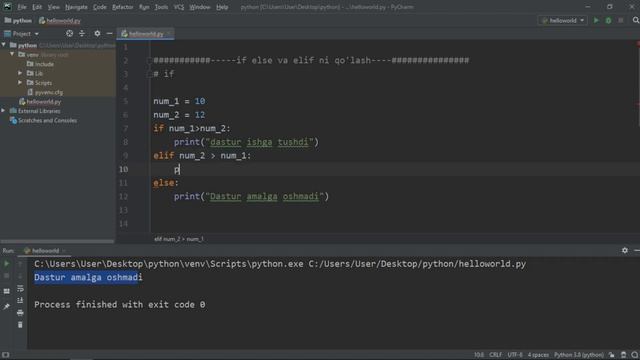
Task: Select helloworld.py in project tree
Action: [40, 102]
